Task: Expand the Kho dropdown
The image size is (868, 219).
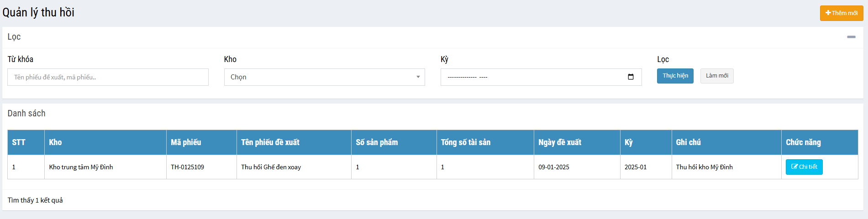Action: point(324,77)
